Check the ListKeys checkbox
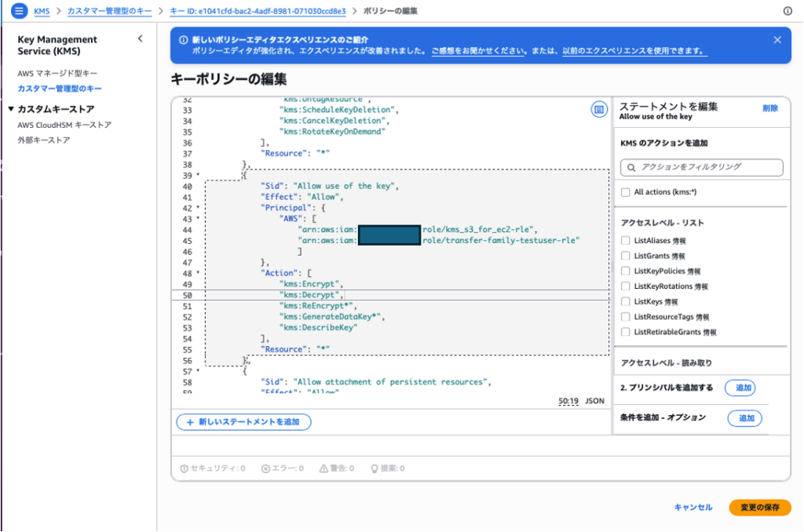 pos(625,301)
